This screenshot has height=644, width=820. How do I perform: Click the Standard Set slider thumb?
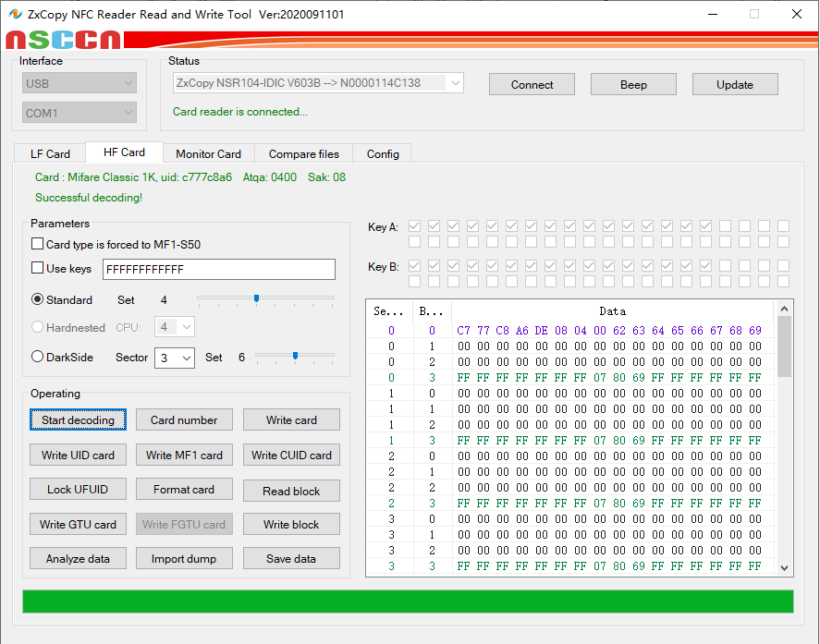(x=256, y=298)
